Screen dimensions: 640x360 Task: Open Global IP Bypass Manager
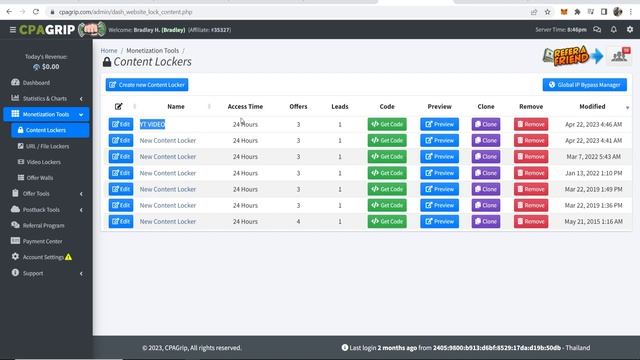pos(584,85)
